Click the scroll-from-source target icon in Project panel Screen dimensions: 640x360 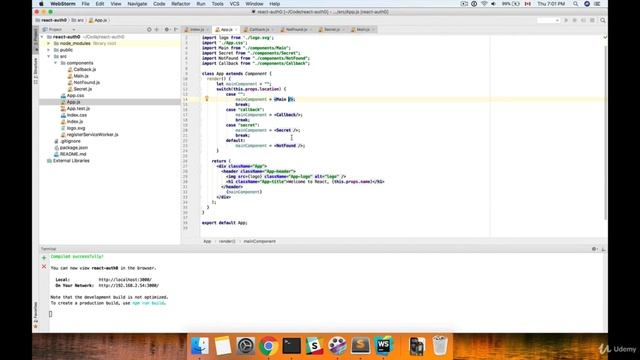point(149,29)
